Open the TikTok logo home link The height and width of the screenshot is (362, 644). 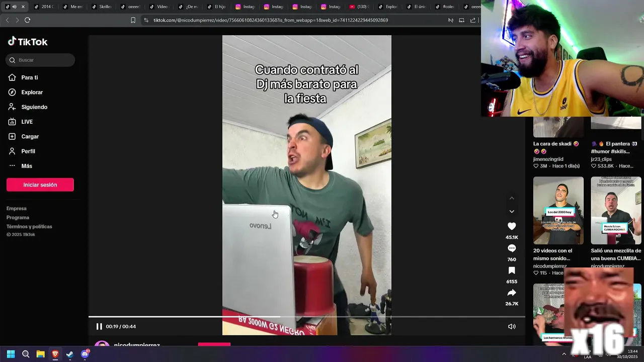[x=28, y=42]
